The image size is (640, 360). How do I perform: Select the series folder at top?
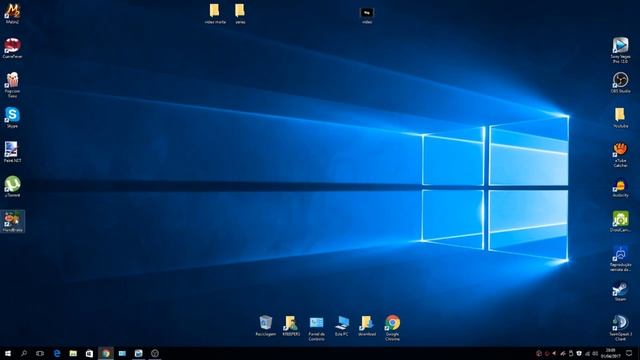coord(240,13)
